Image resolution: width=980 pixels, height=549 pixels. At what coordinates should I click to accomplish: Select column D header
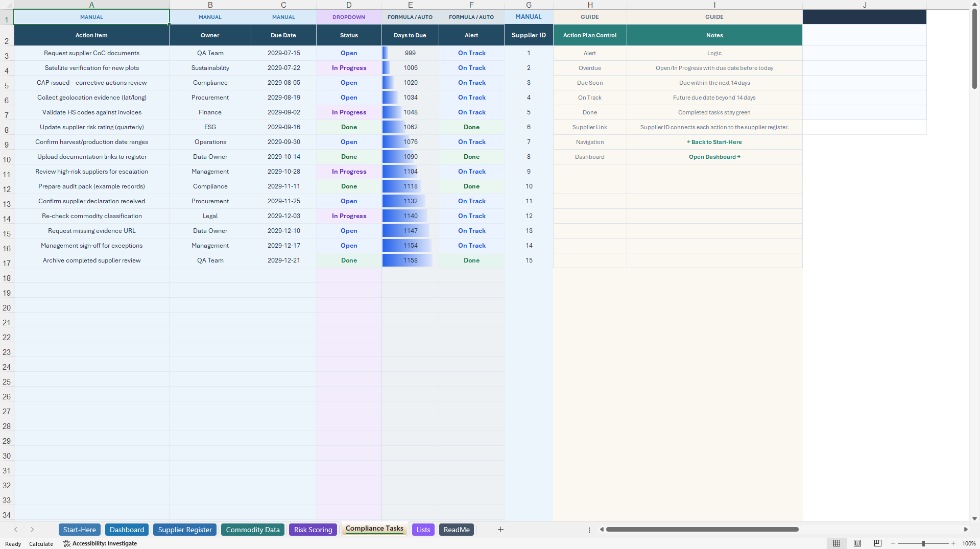[x=349, y=5]
